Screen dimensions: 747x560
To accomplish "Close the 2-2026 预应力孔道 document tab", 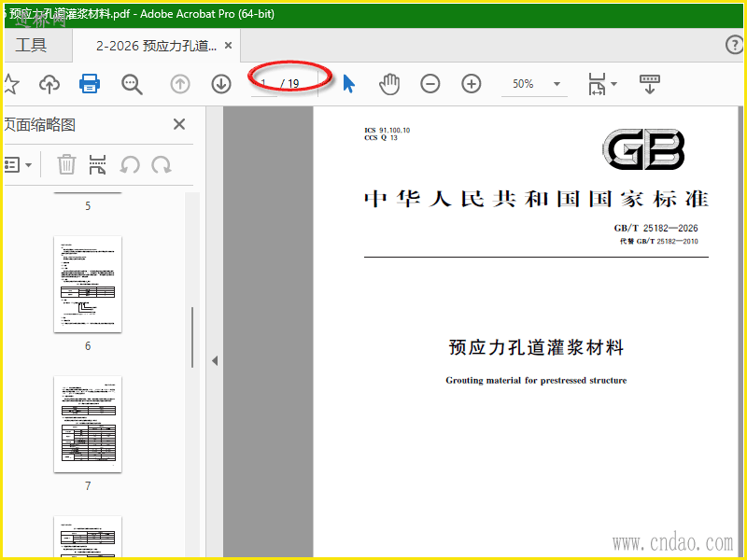I will pos(228,46).
